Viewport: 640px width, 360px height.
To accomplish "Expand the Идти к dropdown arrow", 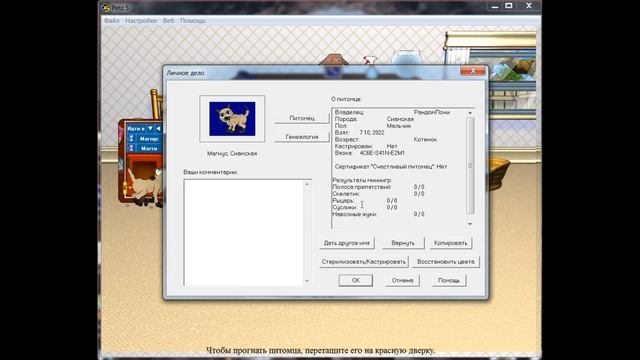I will (x=150, y=129).
